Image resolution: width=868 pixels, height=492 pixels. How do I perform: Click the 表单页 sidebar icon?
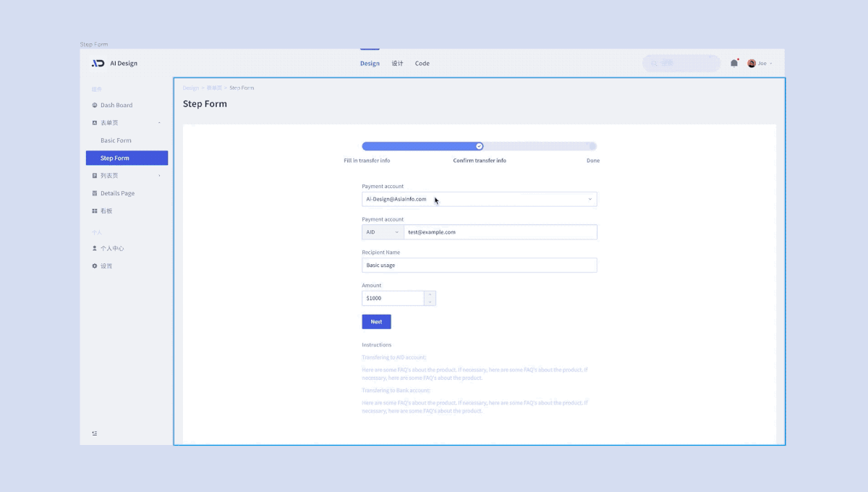click(95, 123)
